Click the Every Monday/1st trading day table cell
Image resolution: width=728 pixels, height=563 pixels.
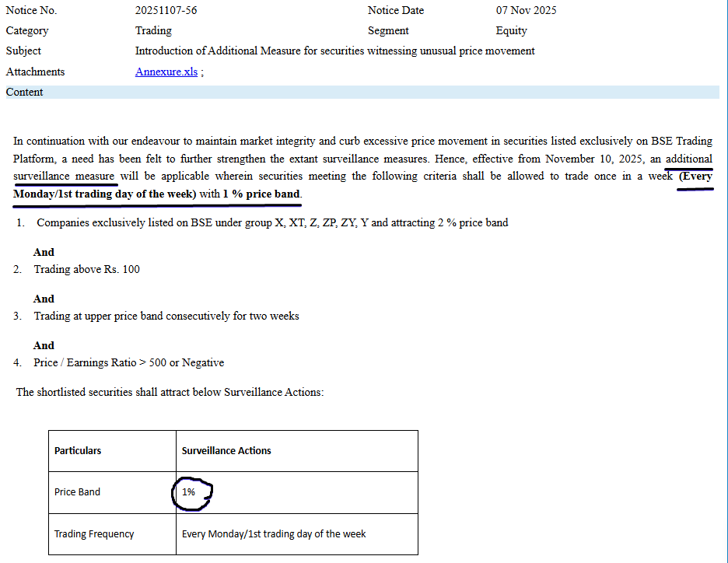click(x=296, y=533)
